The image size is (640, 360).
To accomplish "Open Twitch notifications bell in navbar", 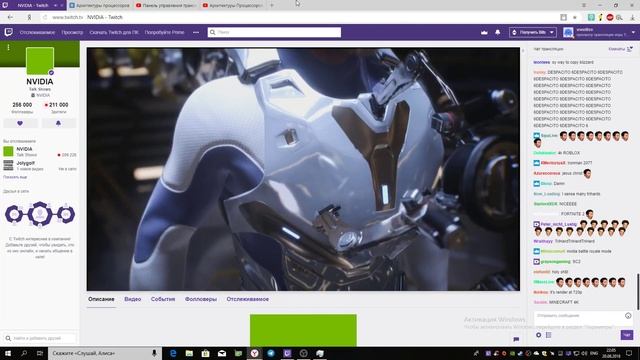I will [498, 32].
